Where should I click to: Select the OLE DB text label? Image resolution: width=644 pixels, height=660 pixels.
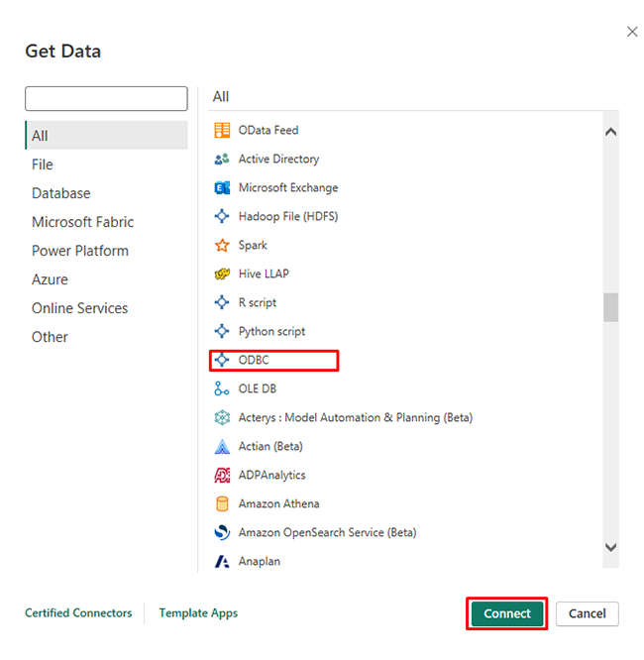(258, 388)
